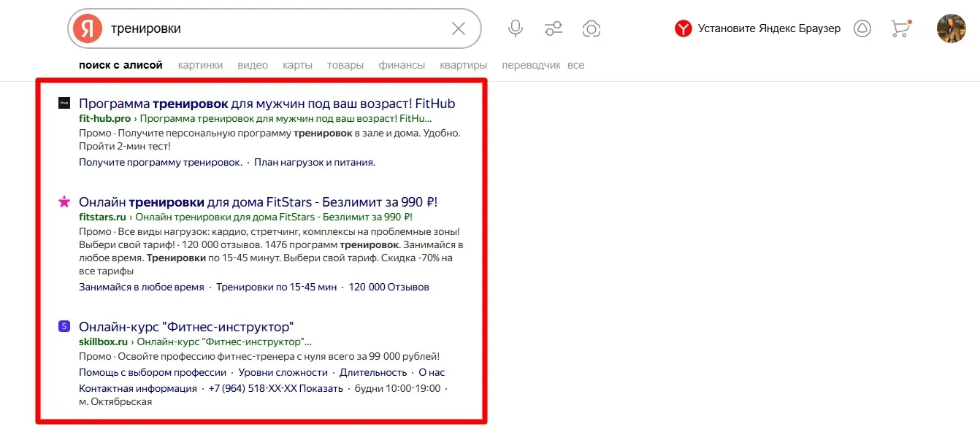Search by image with camera icon
The image size is (980, 432).
click(592, 28)
